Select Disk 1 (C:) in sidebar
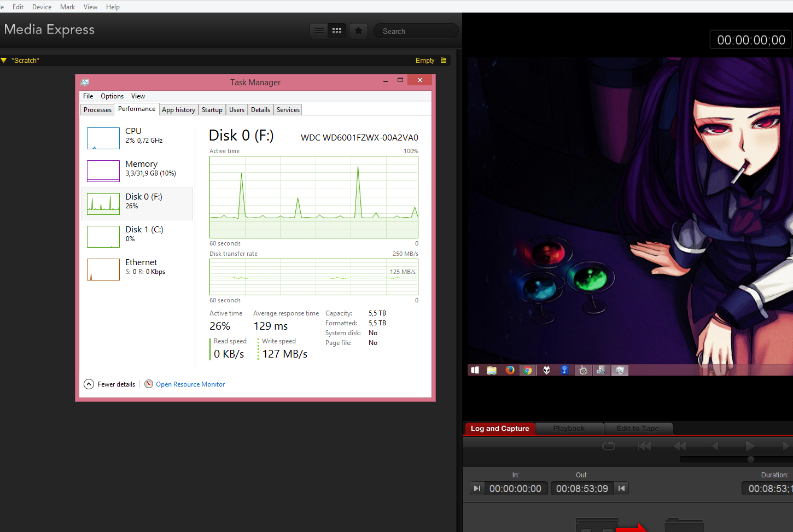 click(x=137, y=237)
